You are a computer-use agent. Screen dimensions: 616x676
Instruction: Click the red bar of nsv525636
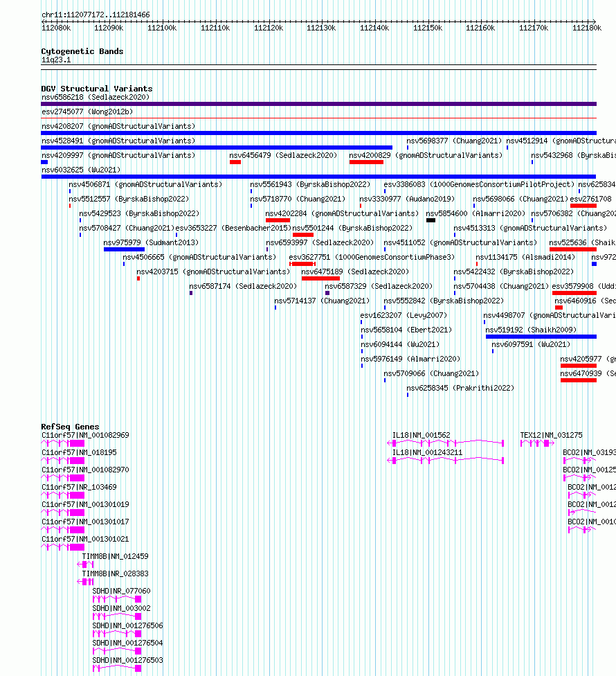tap(573, 249)
